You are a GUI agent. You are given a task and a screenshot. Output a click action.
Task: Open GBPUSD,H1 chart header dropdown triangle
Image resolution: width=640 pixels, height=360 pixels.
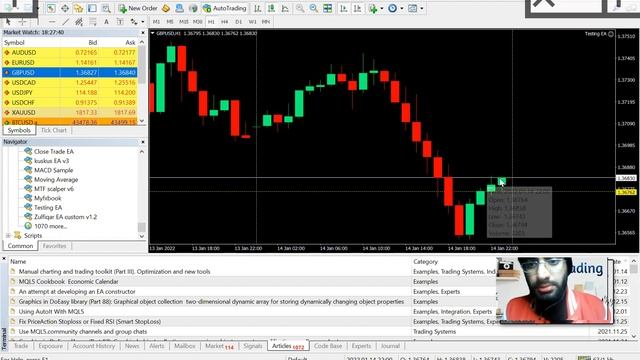click(153, 33)
